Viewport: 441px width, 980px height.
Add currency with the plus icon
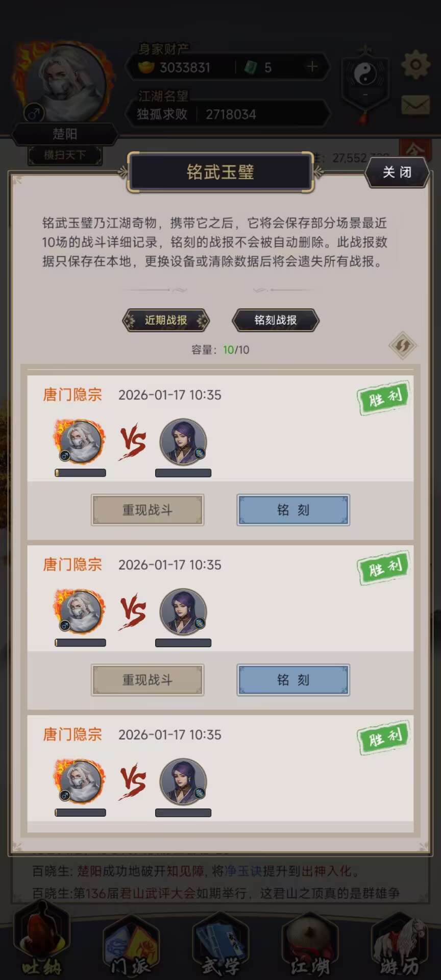(x=312, y=66)
